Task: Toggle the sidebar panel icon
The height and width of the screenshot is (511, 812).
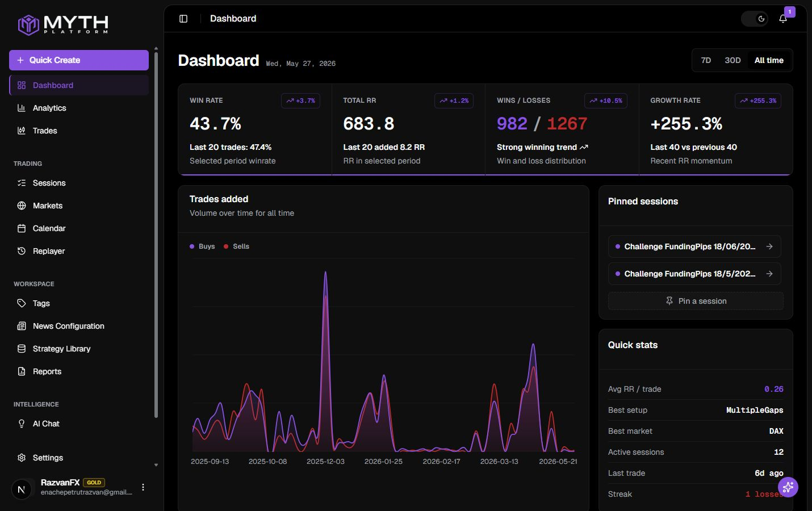Action: 183,19
